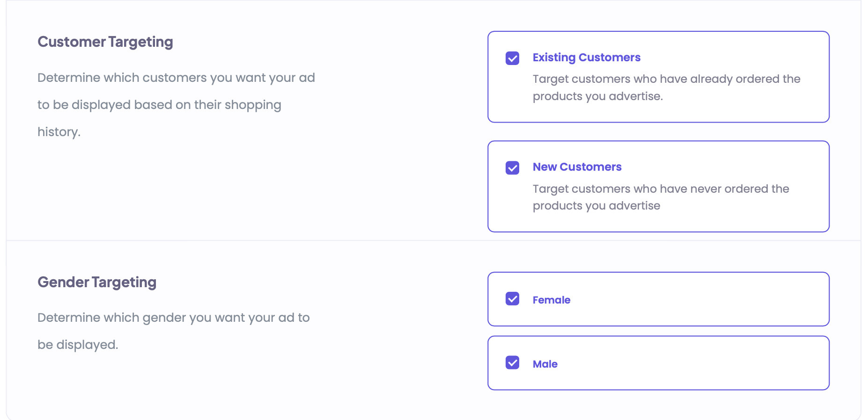
Task: Select the Female targeting card
Action: click(658, 299)
